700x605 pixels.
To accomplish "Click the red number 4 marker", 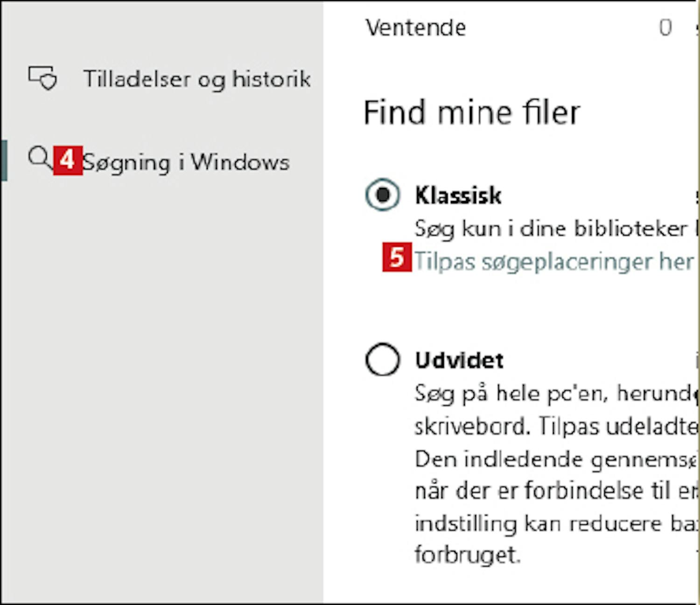I will pyautogui.click(x=68, y=160).
